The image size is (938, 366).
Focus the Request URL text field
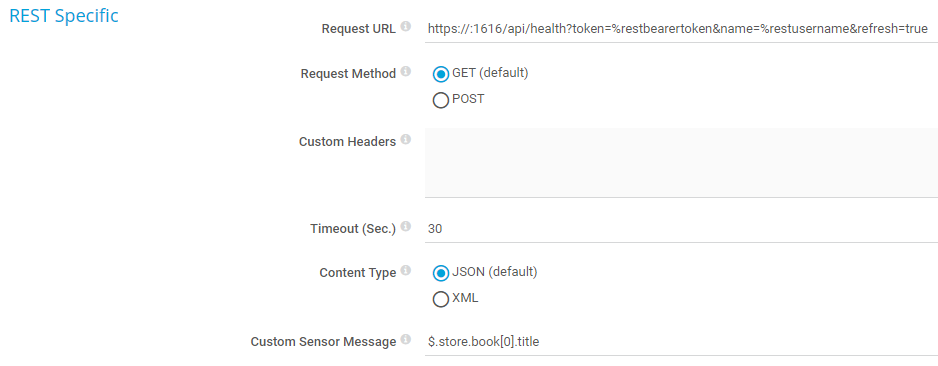[681, 28]
